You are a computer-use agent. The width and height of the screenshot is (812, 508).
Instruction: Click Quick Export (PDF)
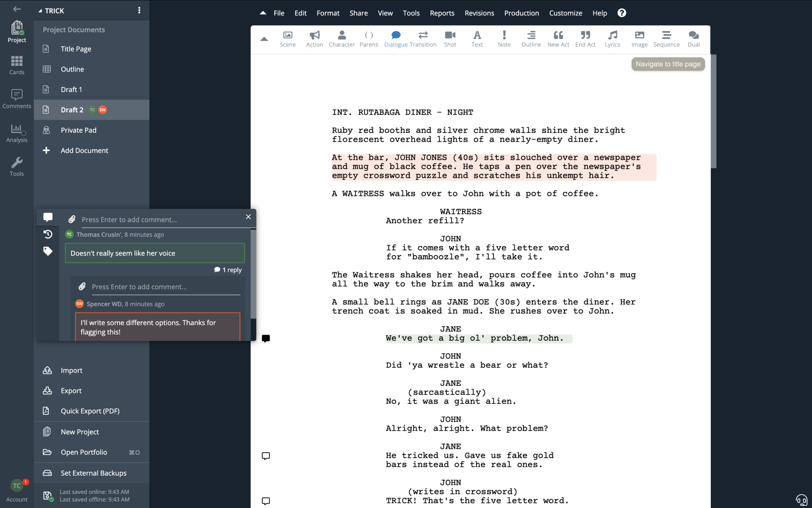pos(90,411)
